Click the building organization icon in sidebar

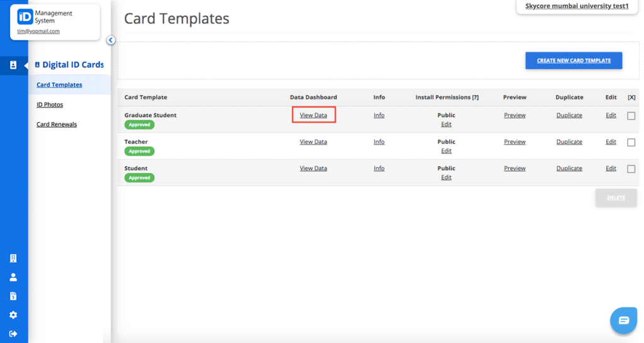(13, 258)
